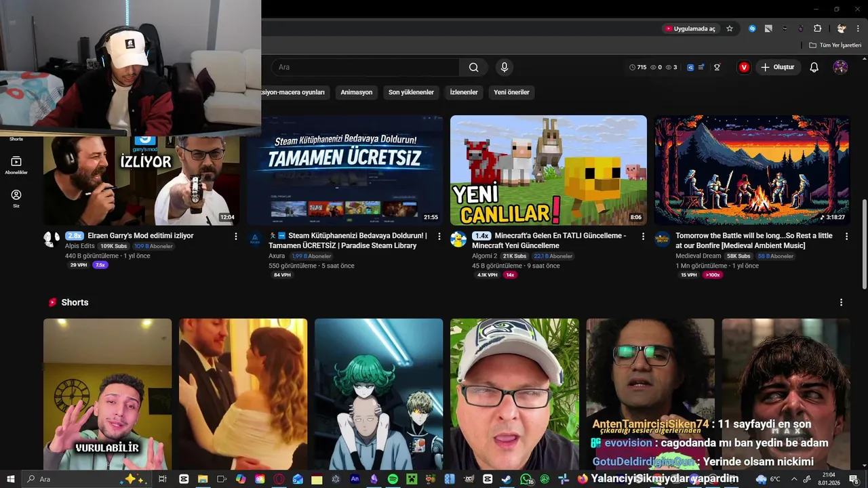Click the red V extension button

click(744, 67)
